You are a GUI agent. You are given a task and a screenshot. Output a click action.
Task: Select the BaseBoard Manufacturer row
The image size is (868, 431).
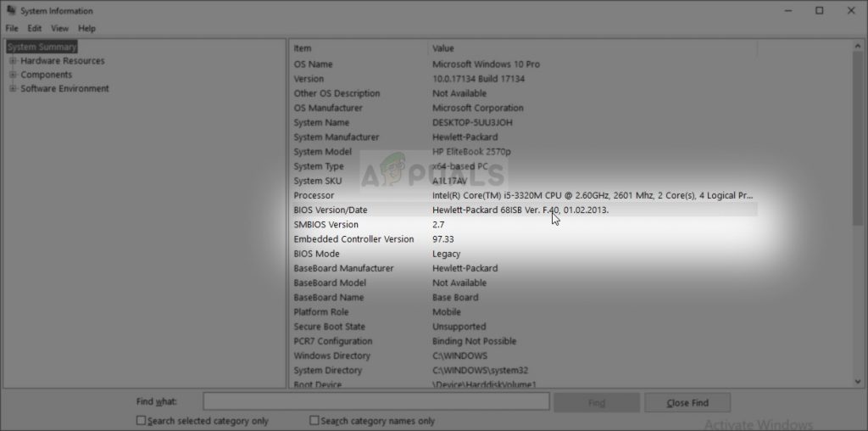(x=523, y=268)
